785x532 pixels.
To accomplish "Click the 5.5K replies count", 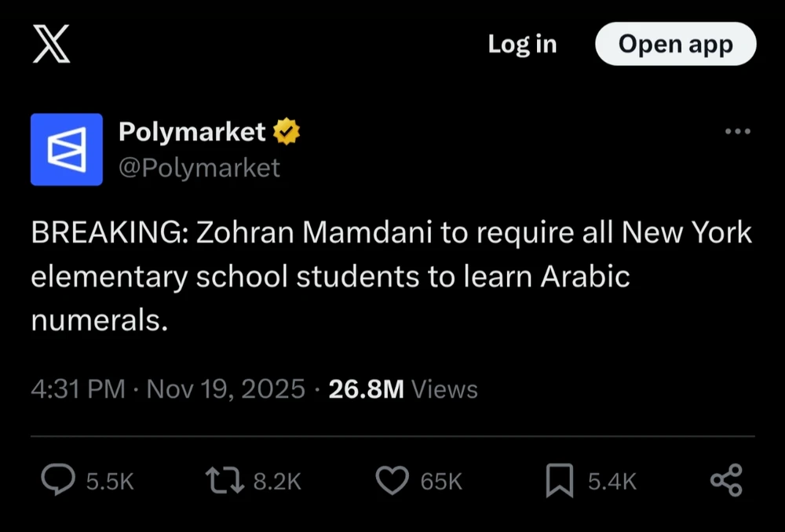I will click(110, 482).
